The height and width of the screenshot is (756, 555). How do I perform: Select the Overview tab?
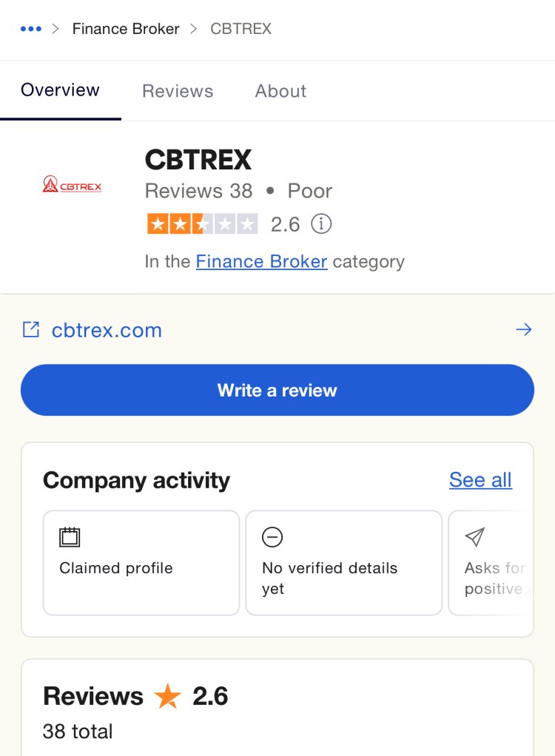(60, 90)
